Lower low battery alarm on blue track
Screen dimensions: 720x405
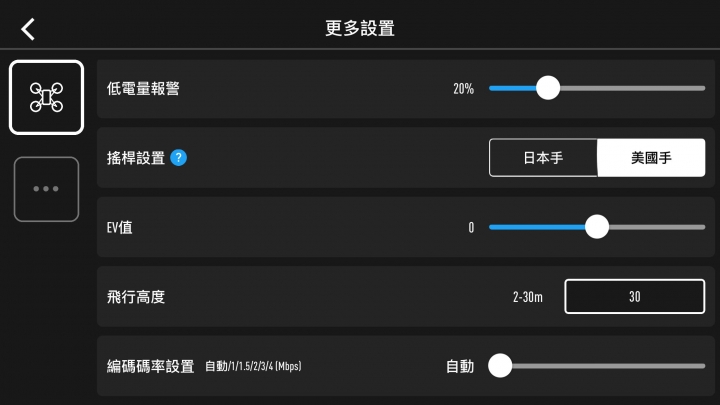512,88
